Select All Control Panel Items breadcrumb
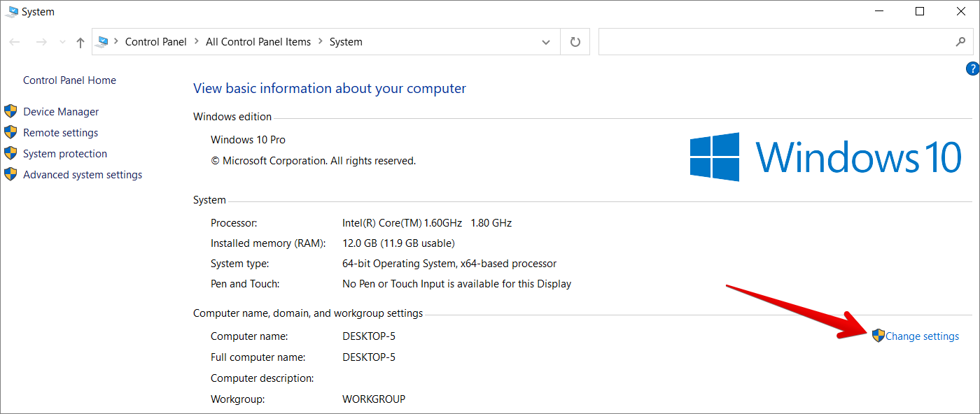The image size is (980, 414). coord(258,42)
